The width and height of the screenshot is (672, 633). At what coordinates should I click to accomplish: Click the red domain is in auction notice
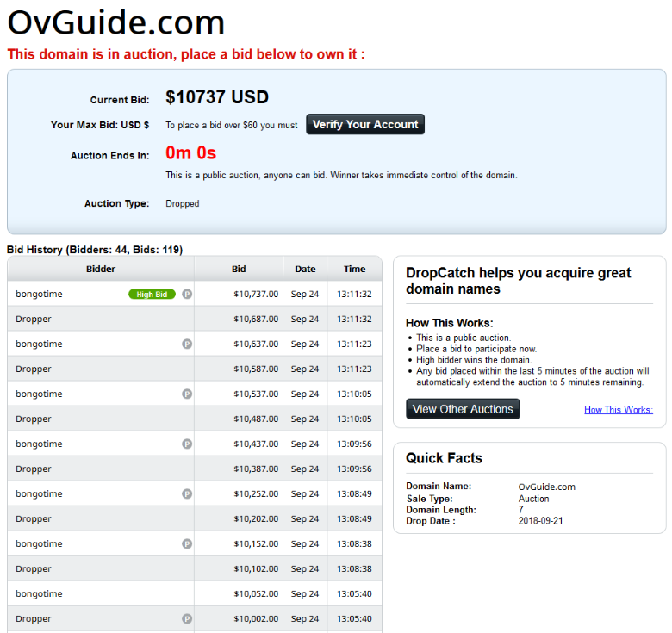[x=186, y=54]
